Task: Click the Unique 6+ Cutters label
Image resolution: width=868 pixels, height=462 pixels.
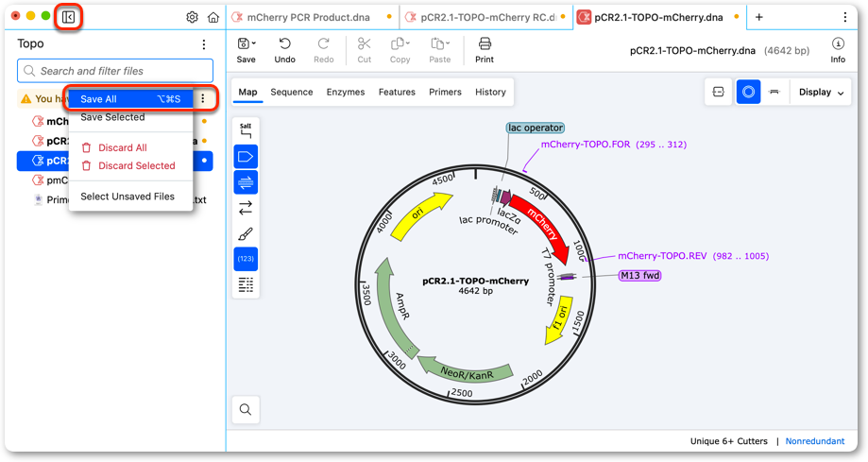Action: [x=728, y=441]
